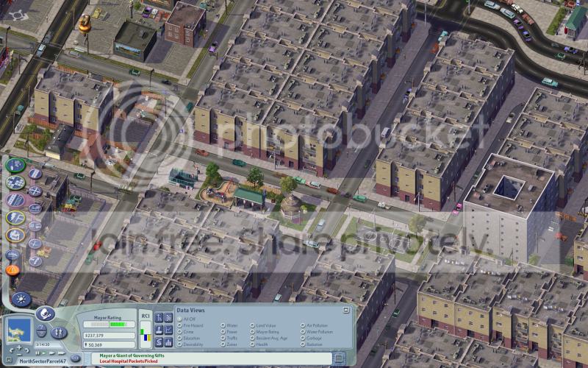
Task: Click the population value 50,369
Action: pyautogui.click(x=109, y=344)
